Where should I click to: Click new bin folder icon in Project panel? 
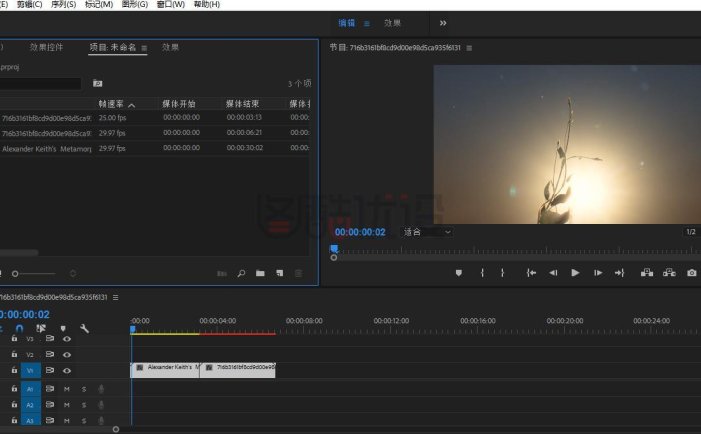point(260,273)
